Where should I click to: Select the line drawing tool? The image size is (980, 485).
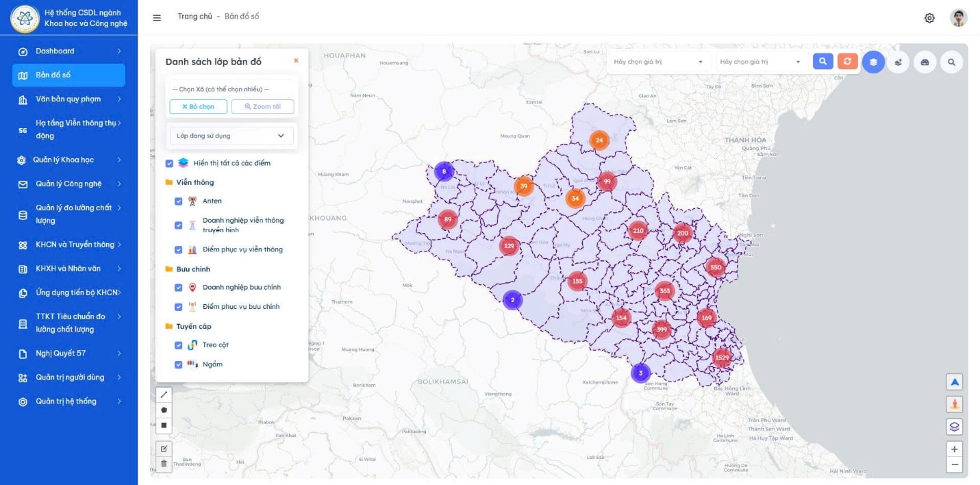pos(164,395)
